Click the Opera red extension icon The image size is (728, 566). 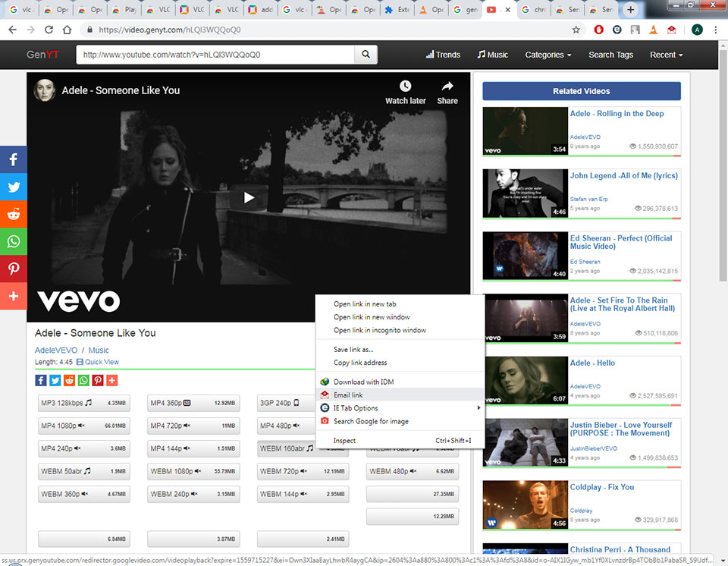[598, 30]
